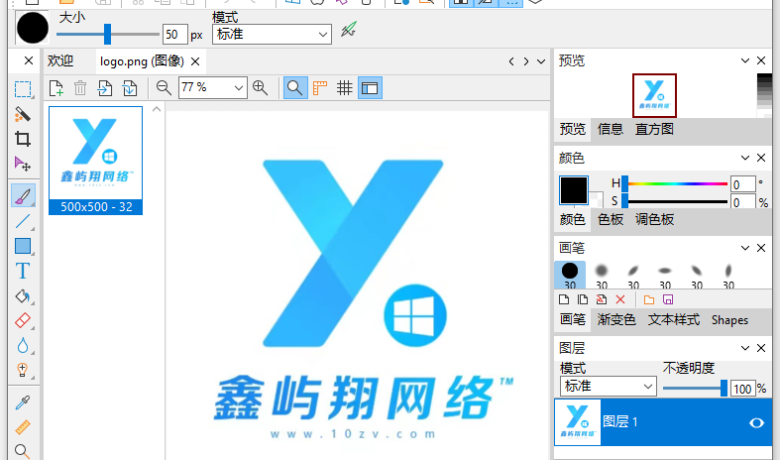Click the import image icon
Image resolution: width=780 pixels, height=460 pixels.
tap(104, 89)
